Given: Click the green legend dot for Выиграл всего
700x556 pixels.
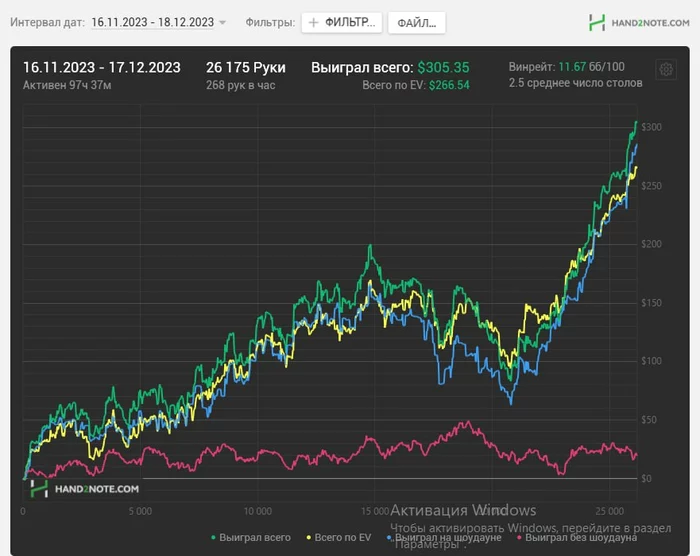Looking at the screenshot, I should click(213, 538).
